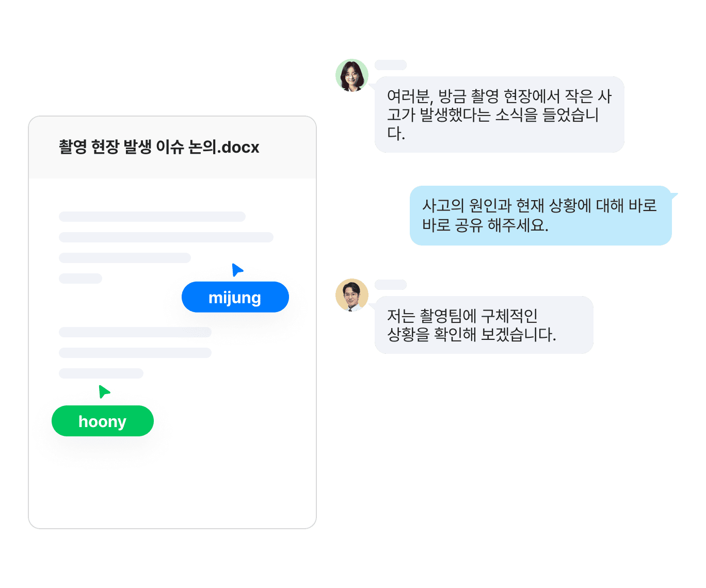Image resolution: width=706 pixels, height=588 pixels.
Task: Select the green hoony name tag
Action: click(x=103, y=421)
